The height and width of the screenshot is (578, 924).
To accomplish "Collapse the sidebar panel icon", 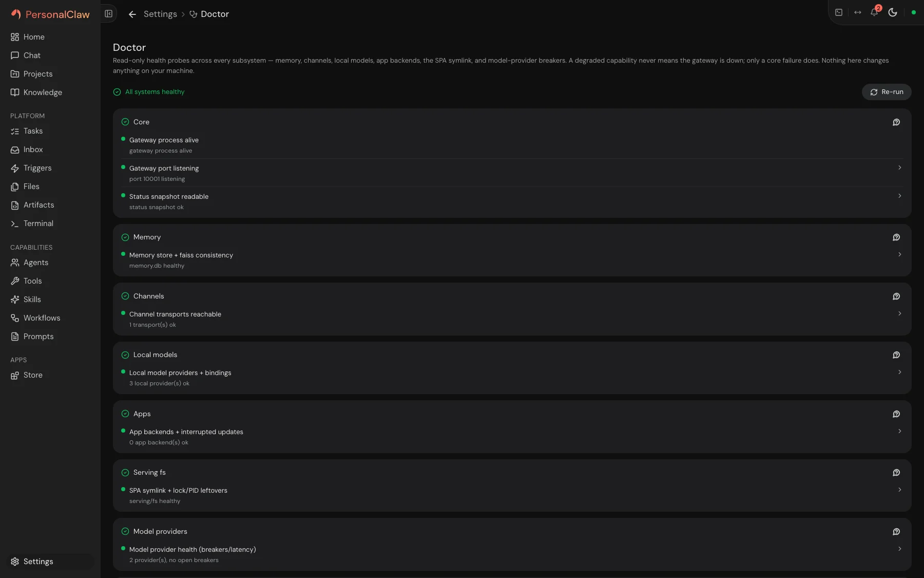I will coord(108,14).
